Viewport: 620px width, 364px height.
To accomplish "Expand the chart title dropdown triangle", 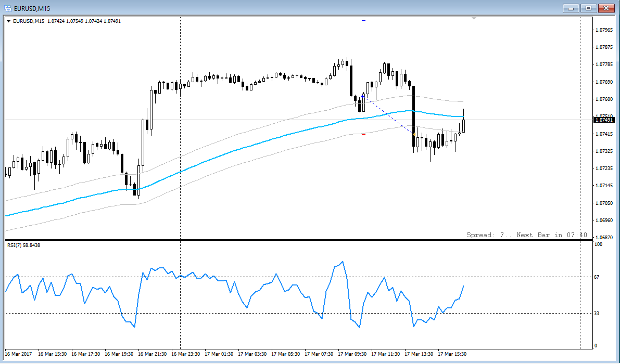I will [9, 21].
